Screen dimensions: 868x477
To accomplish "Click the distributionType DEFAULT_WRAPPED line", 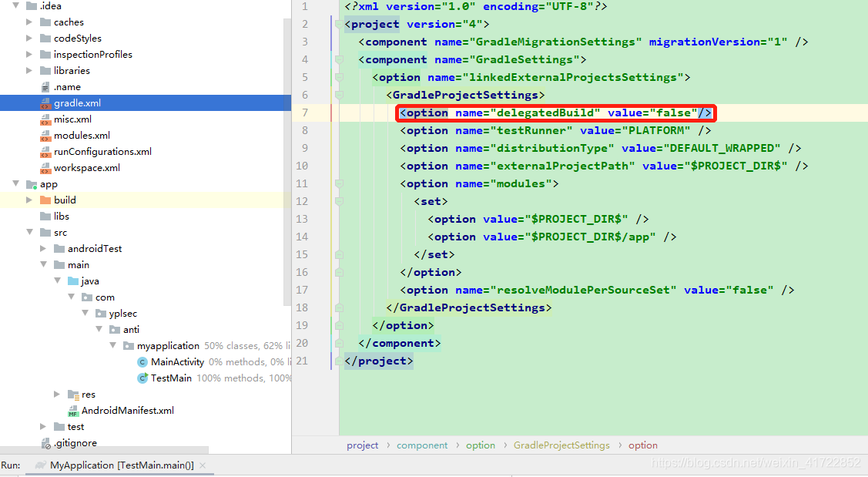I will (x=601, y=149).
